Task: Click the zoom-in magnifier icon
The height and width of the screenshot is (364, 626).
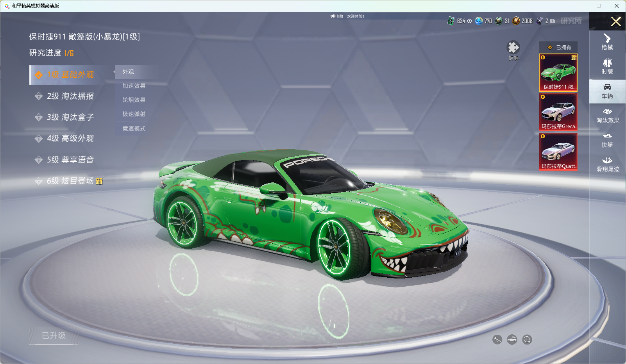Action: (527, 339)
